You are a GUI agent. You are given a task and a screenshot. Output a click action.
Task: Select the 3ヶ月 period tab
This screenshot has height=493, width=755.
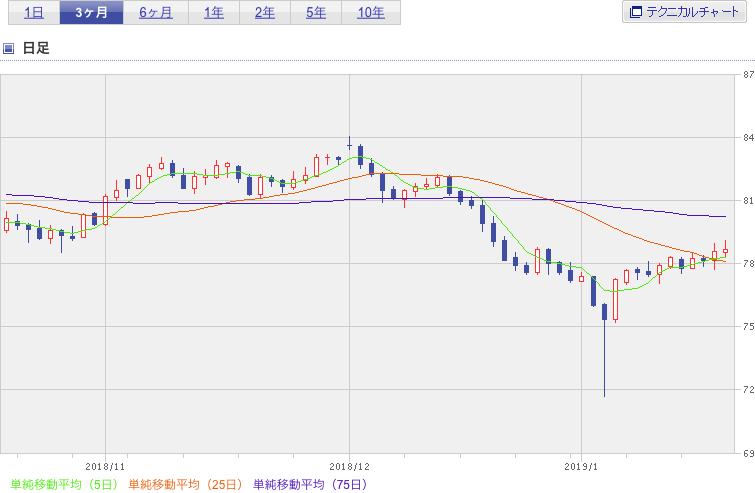91,12
